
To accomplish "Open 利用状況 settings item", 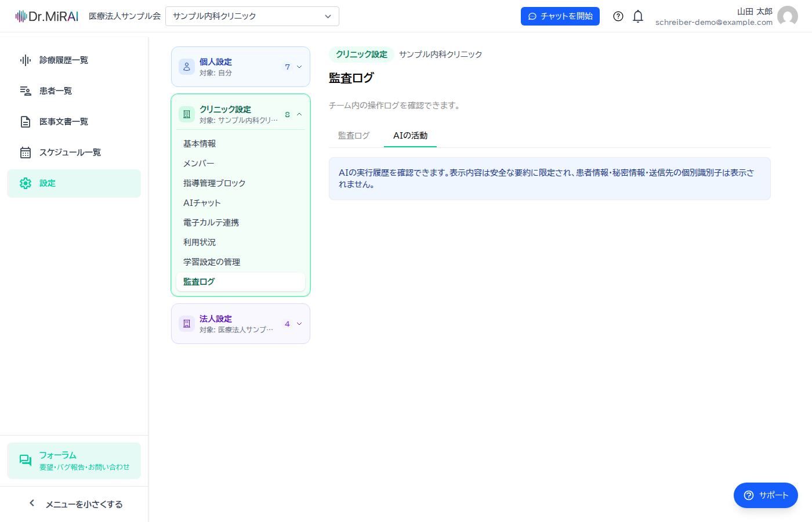I will coord(241,242).
